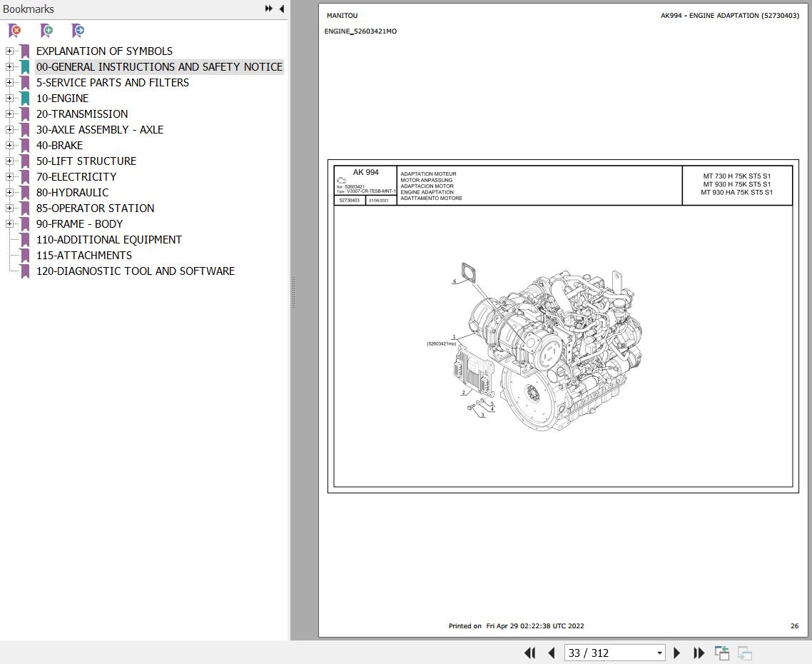This screenshot has height=664, width=812.
Task: Open the 110-ADDITIONAL EQUIPMENT bookmark
Action: pos(108,240)
